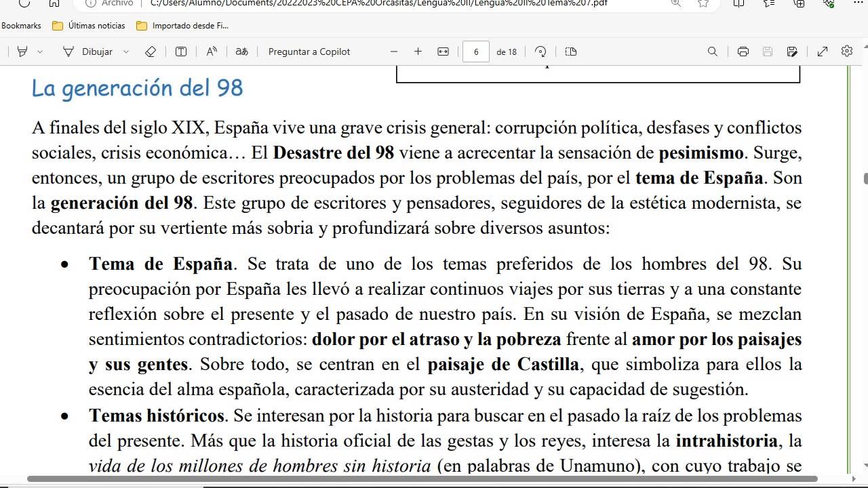Open PDF viewer settings gear
868x488 pixels.
pyautogui.click(x=847, y=52)
